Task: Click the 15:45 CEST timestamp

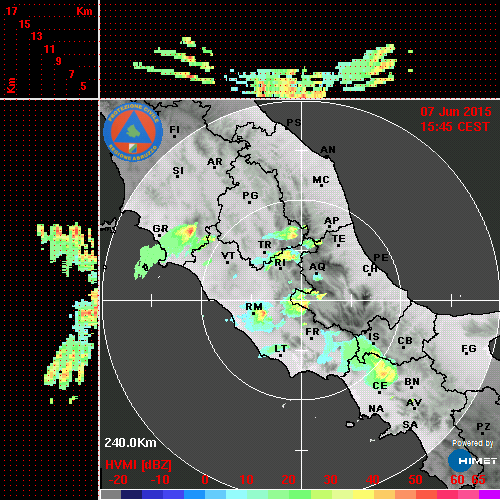Action: 455,127
